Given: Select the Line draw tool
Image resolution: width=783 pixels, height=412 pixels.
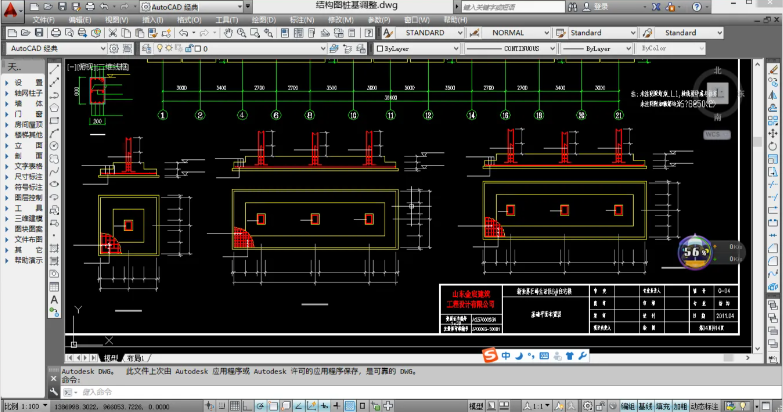Looking at the screenshot, I should pyautogui.click(x=54, y=69).
